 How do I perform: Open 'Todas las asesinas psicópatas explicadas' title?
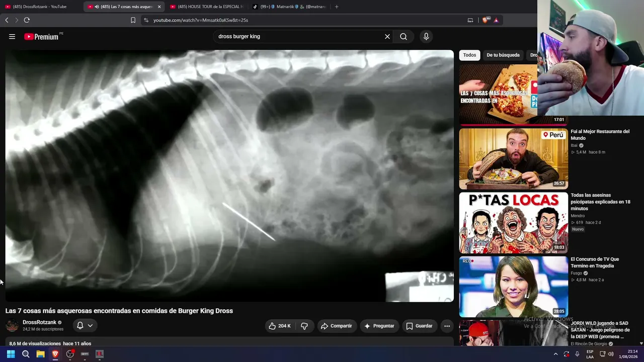coord(600,202)
